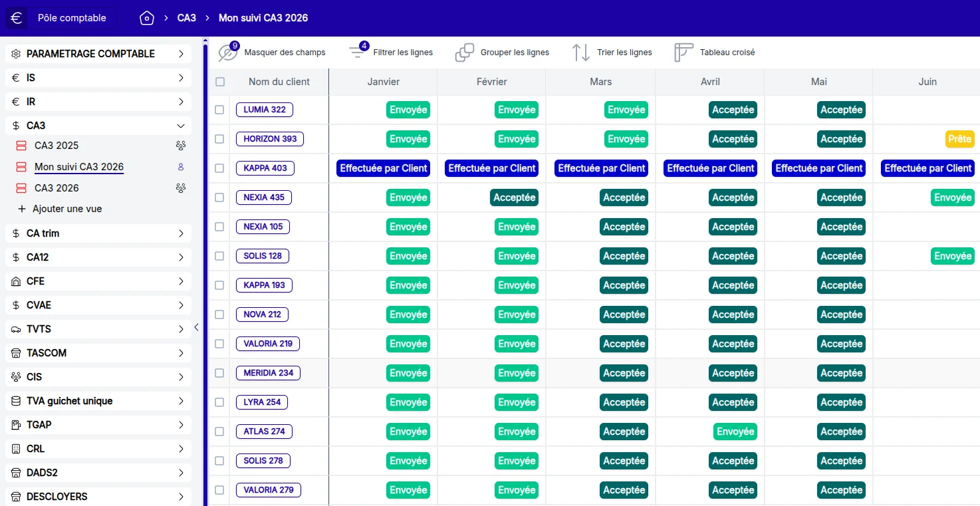Viewport: 980px width, 506px height.
Task: Click the sidebar collapse arrow handle
Action: (x=196, y=327)
